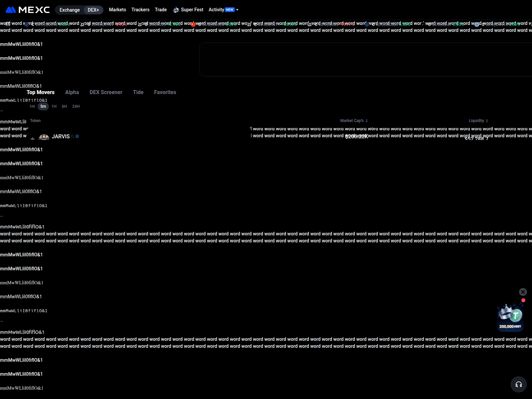The height and width of the screenshot is (399, 532).
Task: Open the Trackers link
Action: point(140,10)
